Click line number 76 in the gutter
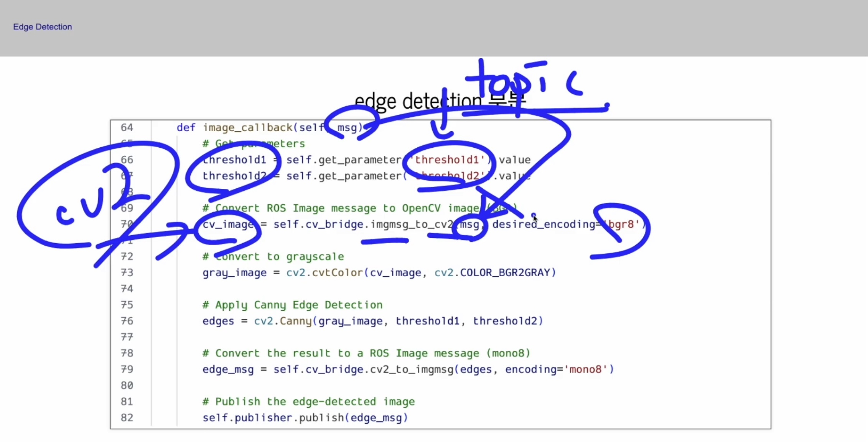 [127, 321]
